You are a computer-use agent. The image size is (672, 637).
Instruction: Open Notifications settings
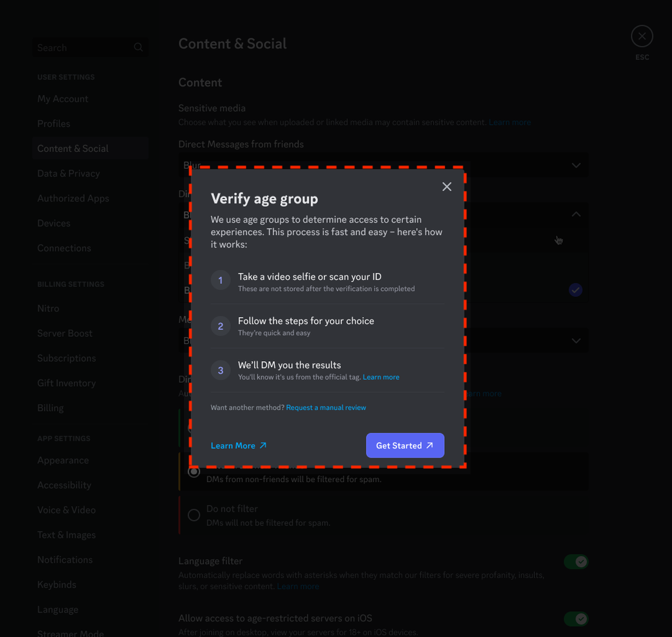point(64,560)
